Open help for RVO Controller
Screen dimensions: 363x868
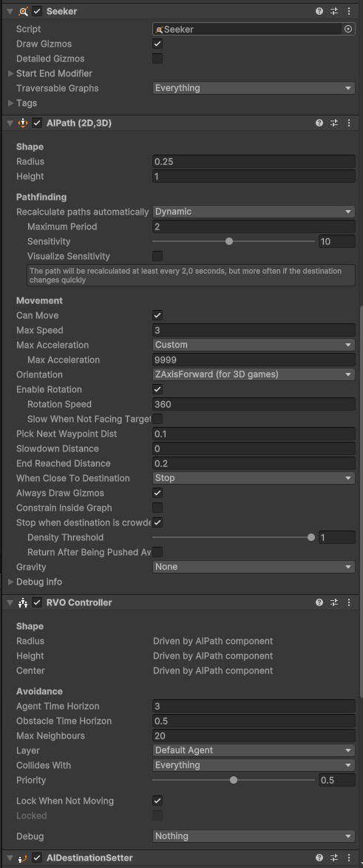(319, 602)
